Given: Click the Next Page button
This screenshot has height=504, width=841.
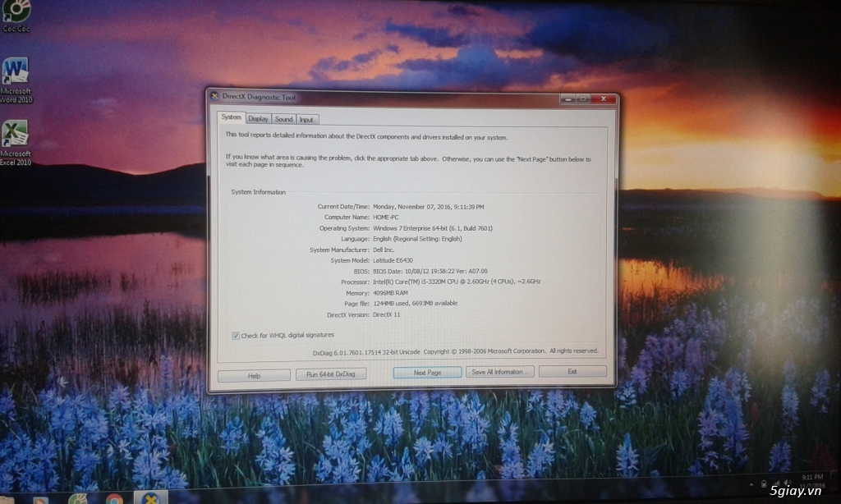Looking at the screenshot, I should 427,372.
